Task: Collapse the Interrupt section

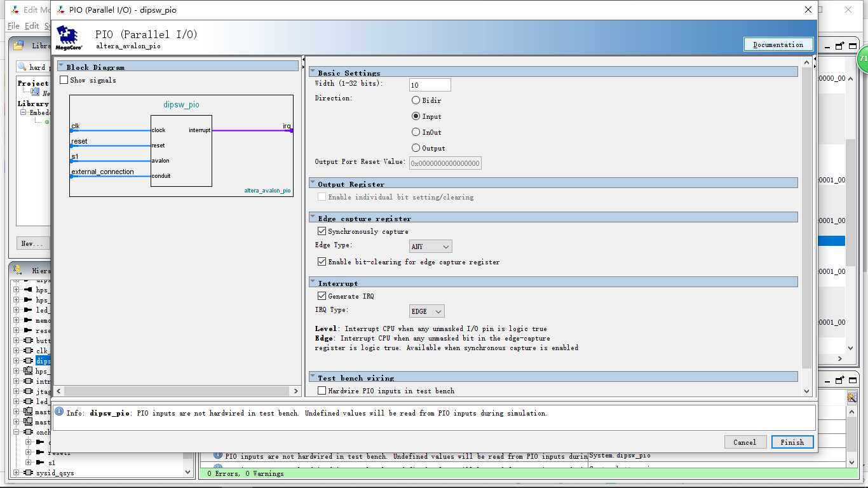Action: [x=313, y=282]
